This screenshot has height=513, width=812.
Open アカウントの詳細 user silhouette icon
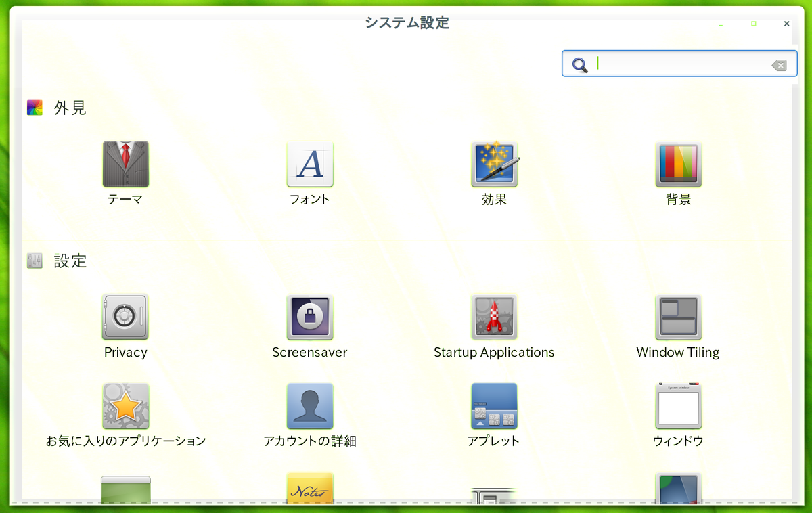[x=310, y=406]
